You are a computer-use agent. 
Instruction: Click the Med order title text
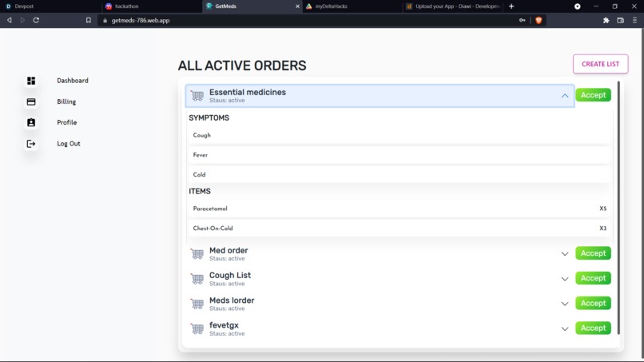tap(229, 250)
